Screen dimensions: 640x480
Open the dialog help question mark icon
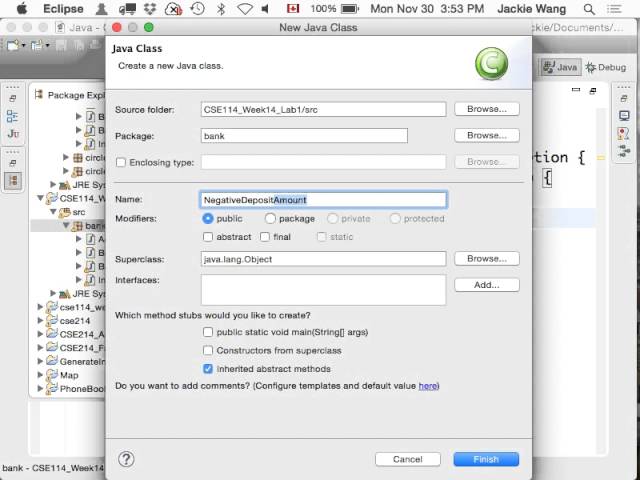[126, 459]
